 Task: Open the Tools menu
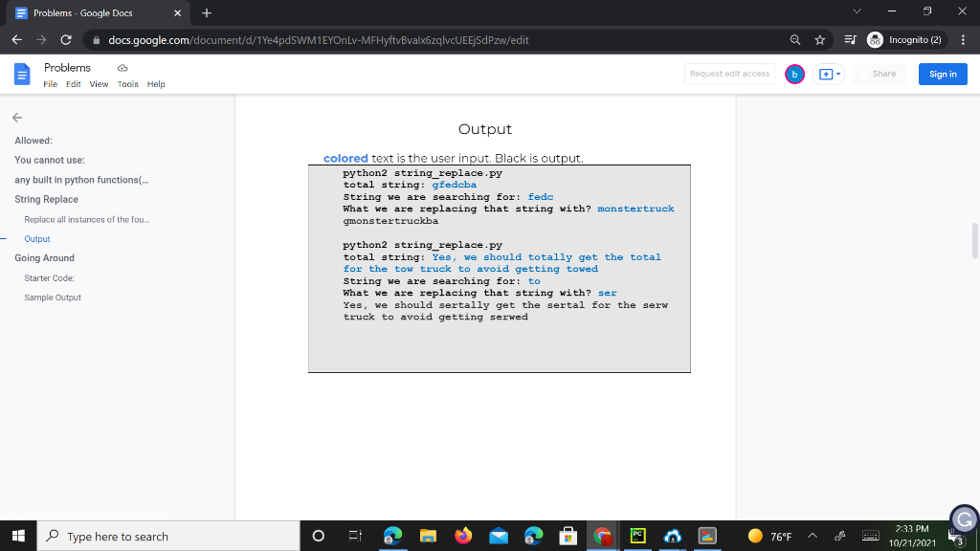127,84
